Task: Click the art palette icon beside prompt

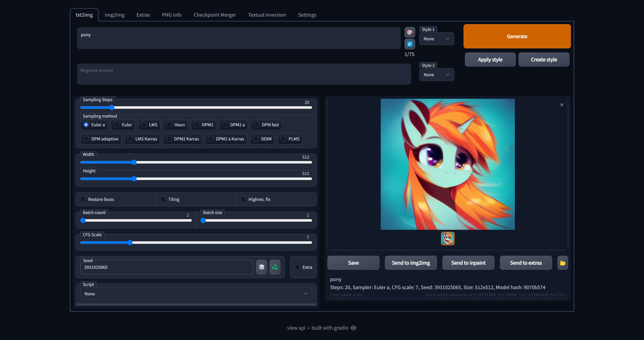Action: (x=410, y=32)
